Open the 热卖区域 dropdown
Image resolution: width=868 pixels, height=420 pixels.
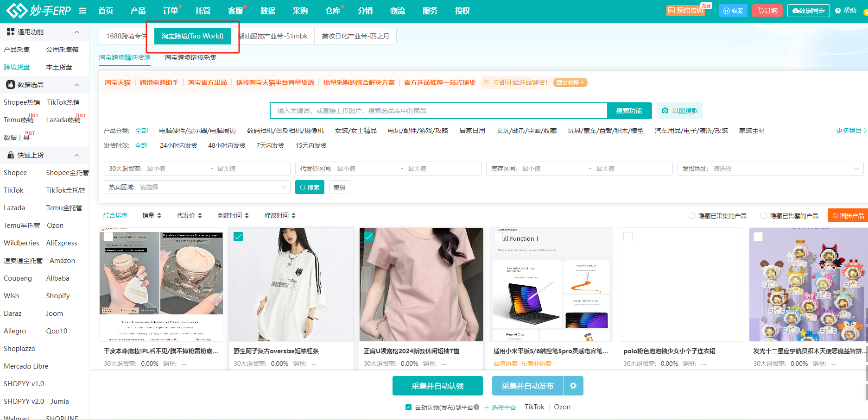(197, 187)
